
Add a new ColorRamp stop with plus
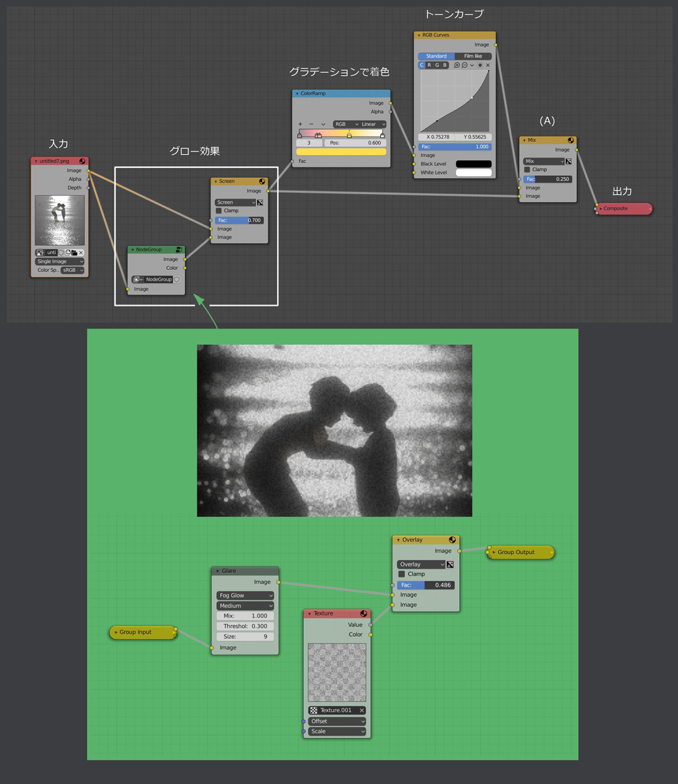pyautogui.click(x=300, y=124)
